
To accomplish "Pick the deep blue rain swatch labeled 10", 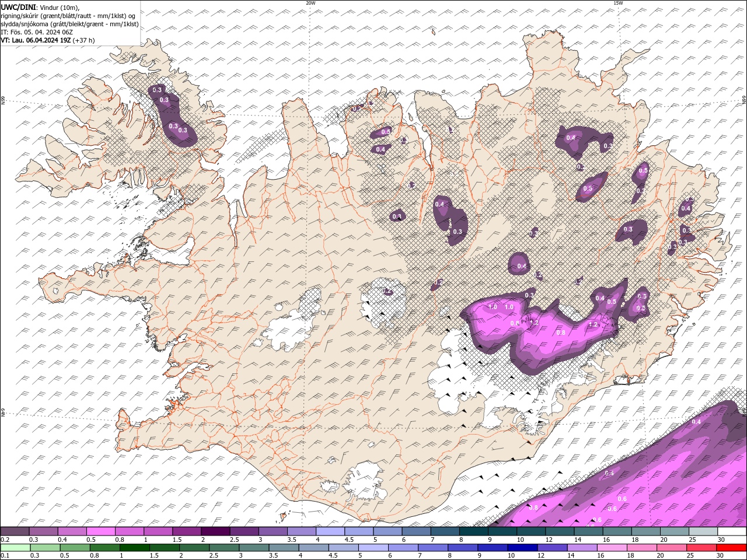I will click(x=522, y=548).
